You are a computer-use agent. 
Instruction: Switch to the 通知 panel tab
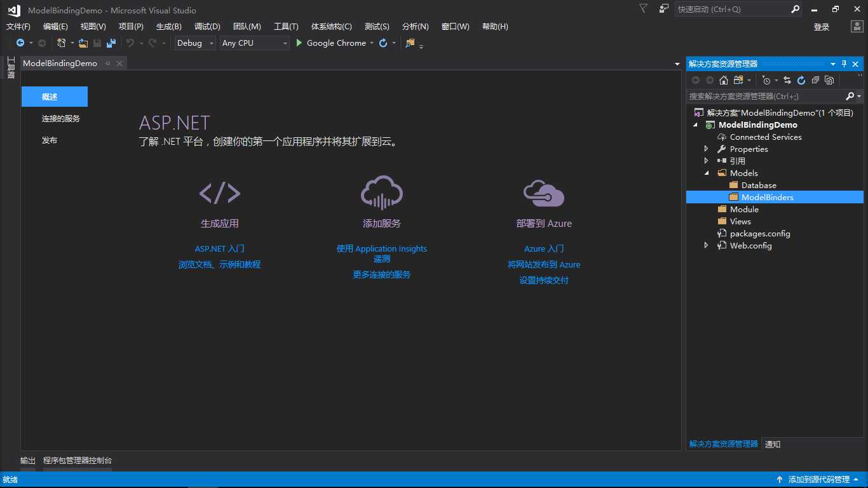click(773, 444)
